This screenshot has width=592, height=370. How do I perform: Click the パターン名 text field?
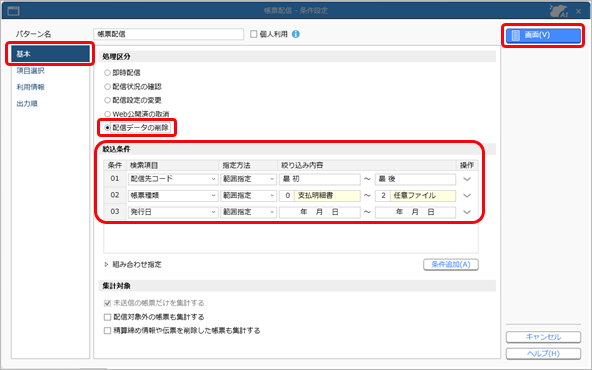click(168, 34)
